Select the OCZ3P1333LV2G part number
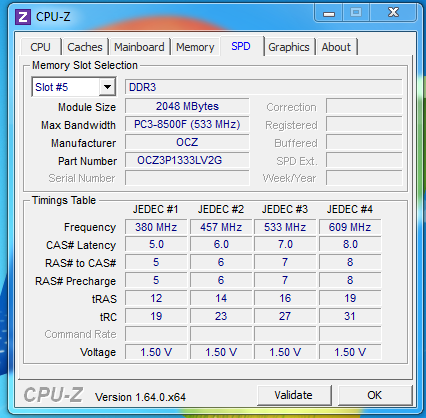 [x=187, y=160]
